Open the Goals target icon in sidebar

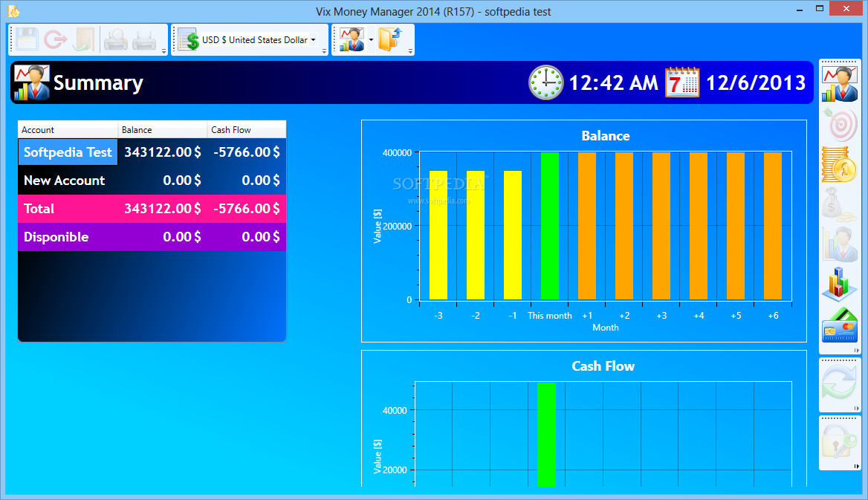(x=839, y=123)
